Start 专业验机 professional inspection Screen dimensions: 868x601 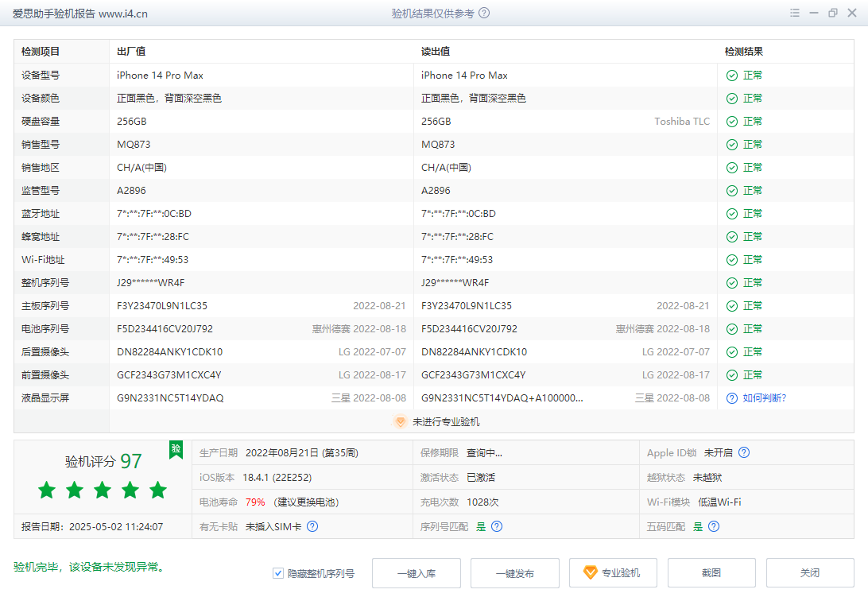[613, 572]
